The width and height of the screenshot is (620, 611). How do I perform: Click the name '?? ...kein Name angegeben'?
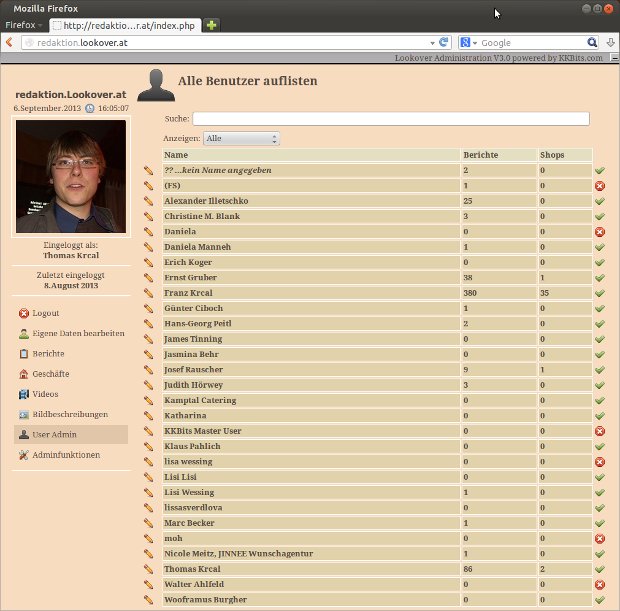[x=218, y=170]
